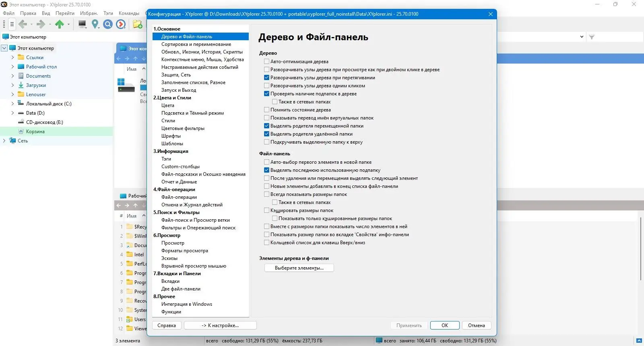
Task: Click the Data (D:) drive icon in the tree
Action: pyautogui.click(x=21, y=113)
